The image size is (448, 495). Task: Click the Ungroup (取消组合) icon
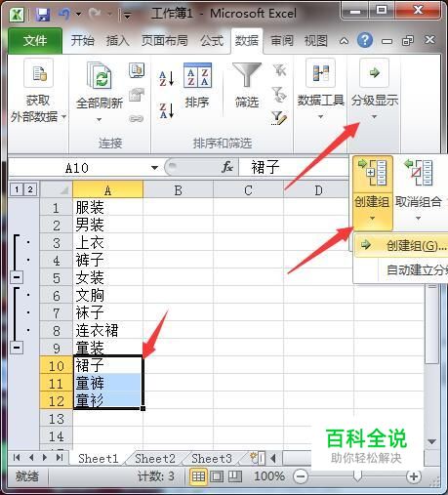pos(419,173)
